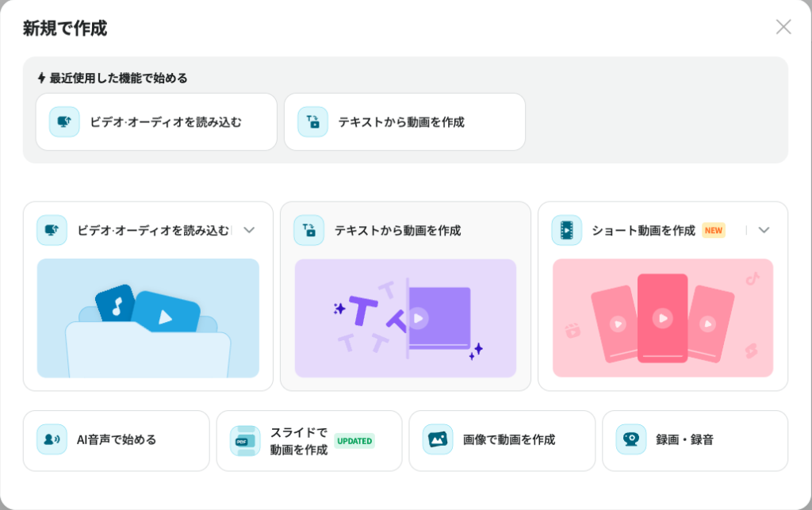Click the T icon on テキストから動画を作成 card
The width and height of the screenshot is (812, 510).
(309, 230)
